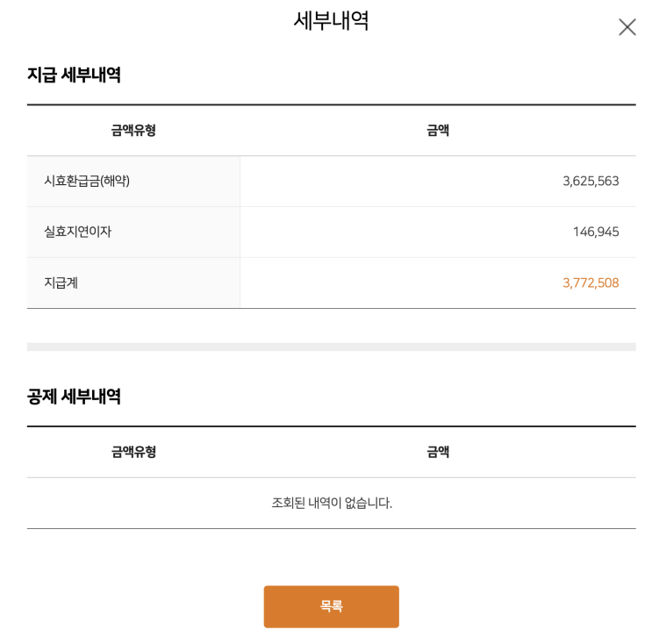
Task: Click the 지급 세부내역 section heading
Action: coord(74,75)
